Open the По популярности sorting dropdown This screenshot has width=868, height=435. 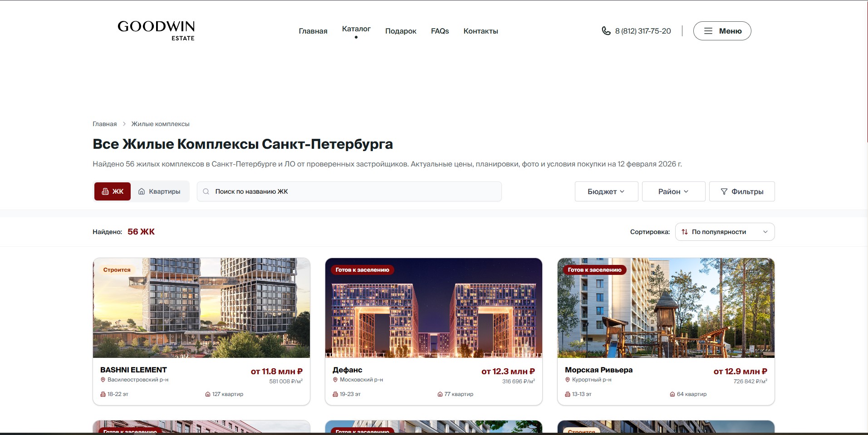click(725, 232)
